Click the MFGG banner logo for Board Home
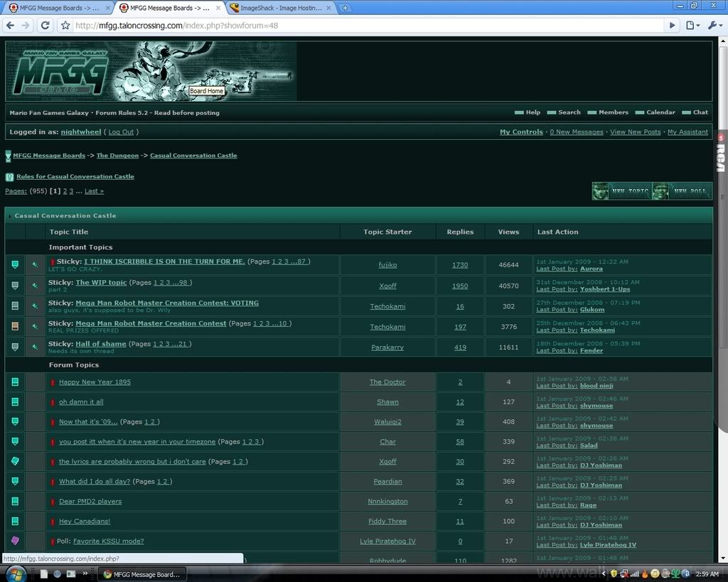Screen dimensions: 728x582 click(151, 71)
